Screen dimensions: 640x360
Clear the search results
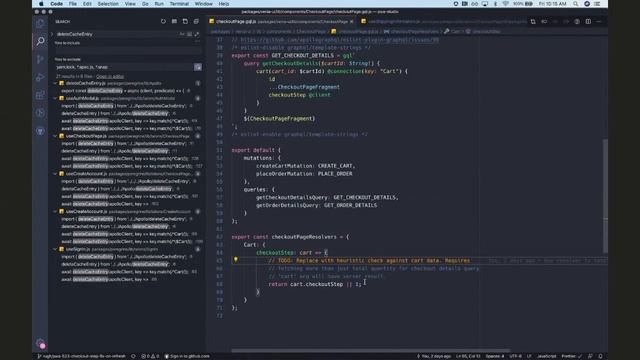[174, 21]
